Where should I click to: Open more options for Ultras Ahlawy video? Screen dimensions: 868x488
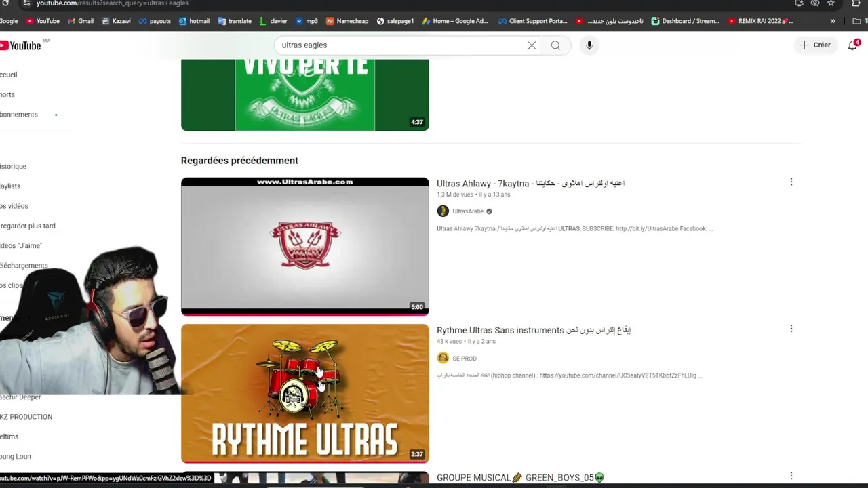click(x=791, y=182)
